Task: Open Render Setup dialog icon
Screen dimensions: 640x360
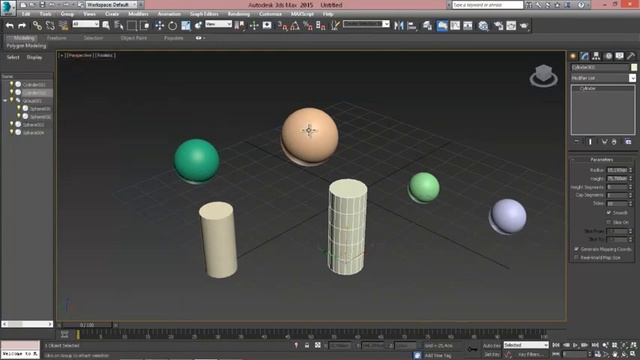Action: 498,26
